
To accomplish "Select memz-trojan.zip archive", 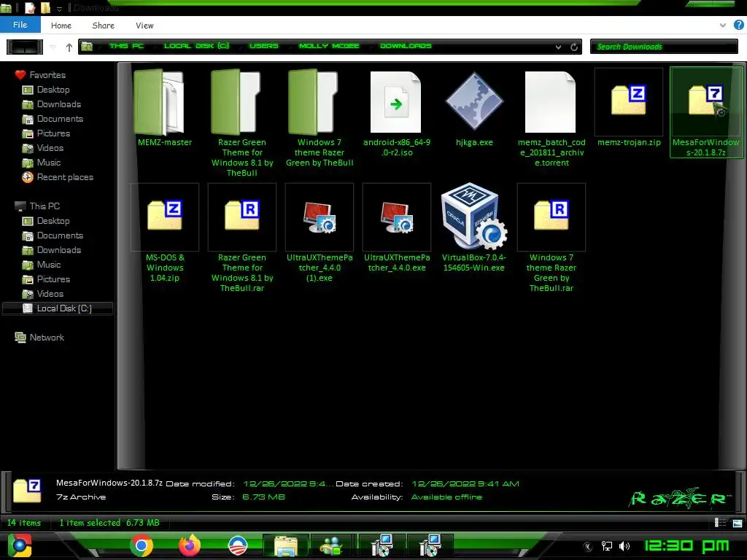I will point(629,108).
